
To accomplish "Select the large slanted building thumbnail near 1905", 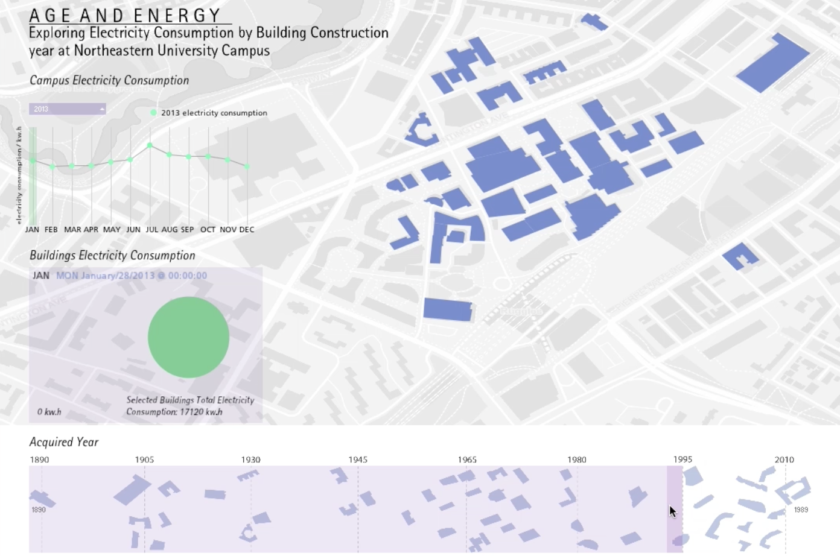I will 132,490.
